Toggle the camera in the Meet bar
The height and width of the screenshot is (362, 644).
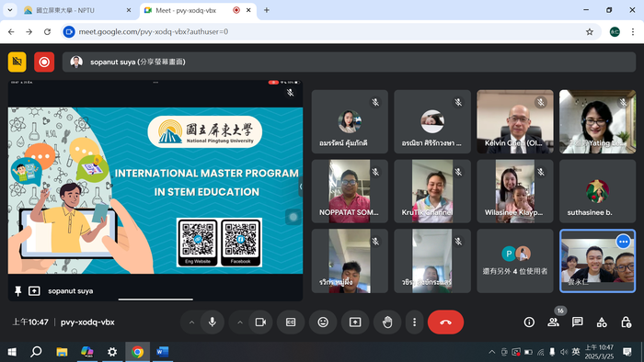point(260,322)
